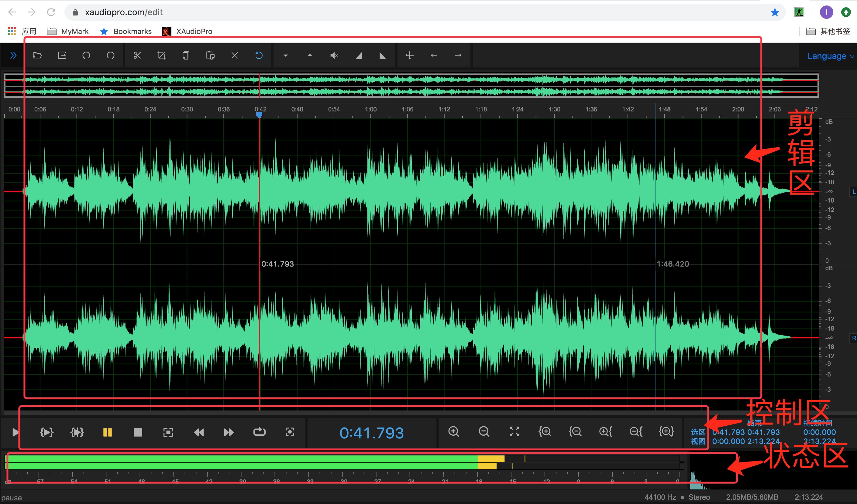Viewport: 857px width, 504px height.
Task: Redo the last undone edit
Action: point(111,55)
